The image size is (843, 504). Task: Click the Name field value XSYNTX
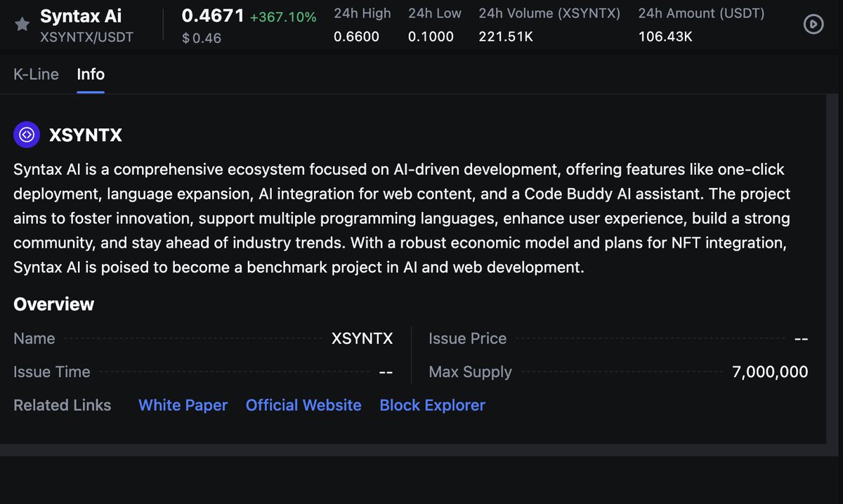point(362,338)
